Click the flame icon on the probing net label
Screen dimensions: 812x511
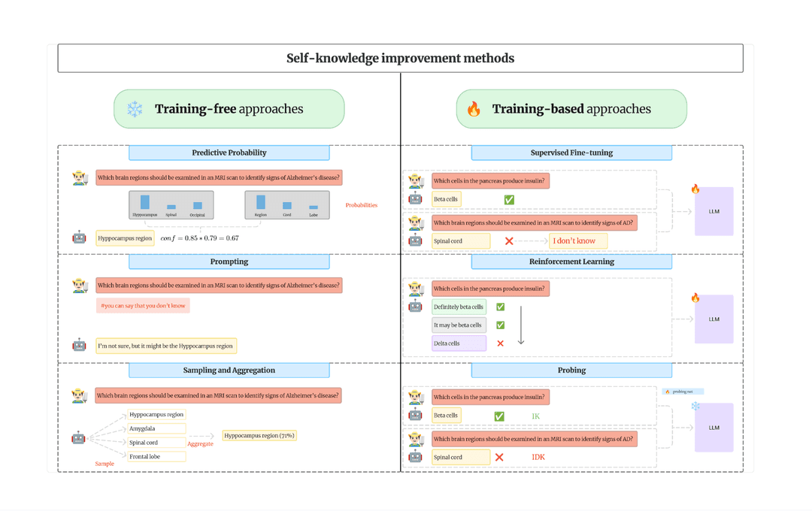[x=668, y=392]
